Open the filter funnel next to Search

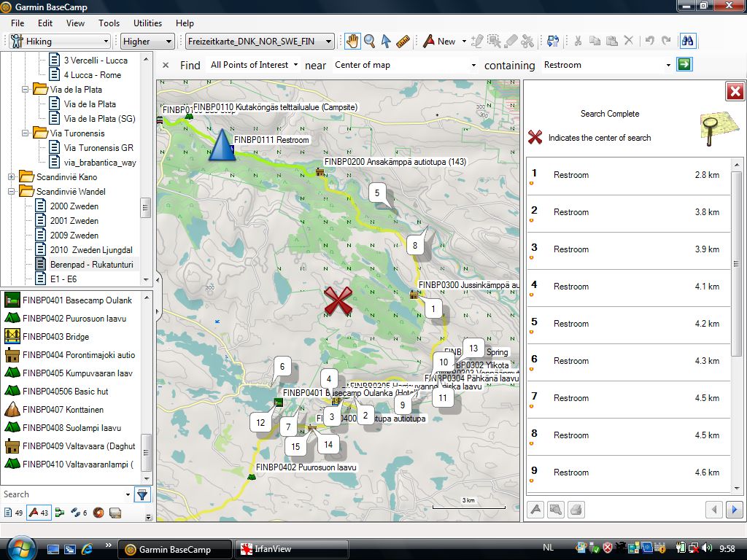click(x=142, y=494)
